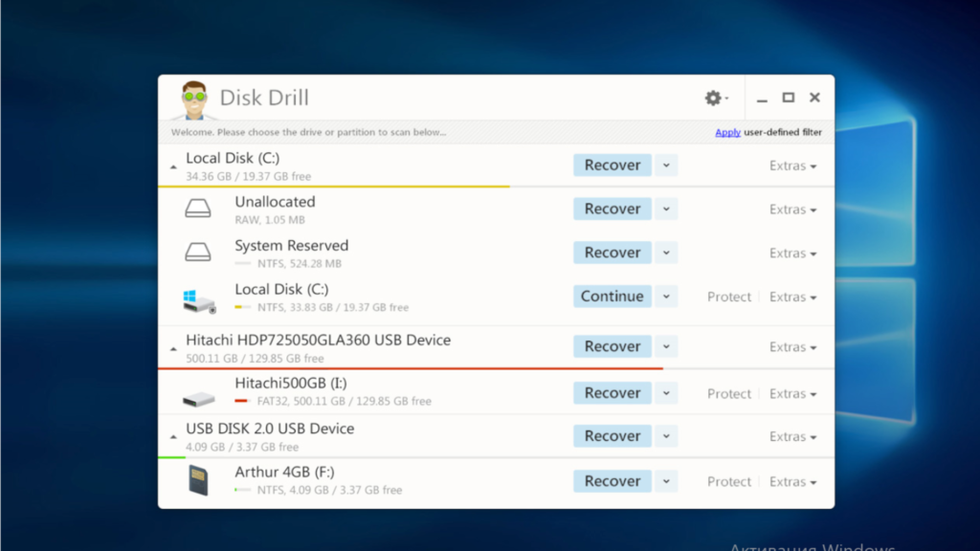This screenshot has height=551, width=980.
Task: Collapse the USB DISK 2.0 device group
Action: point(173,435)
